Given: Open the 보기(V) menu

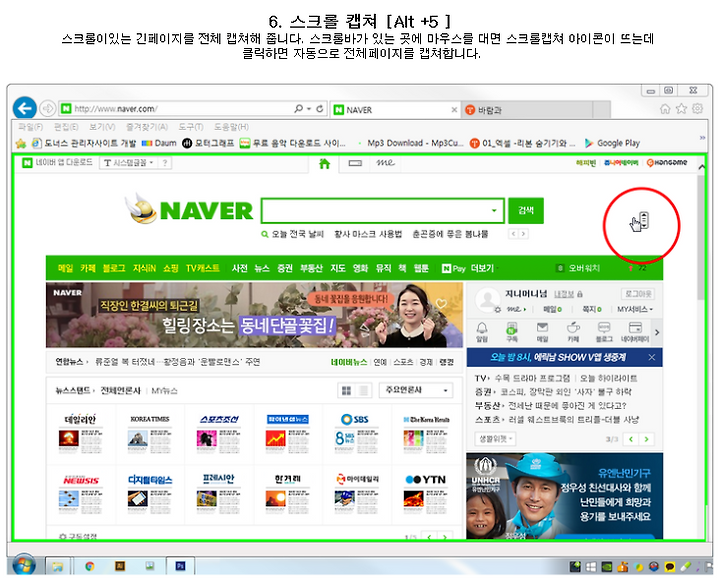Looking at the screenshot, I should click(102, 127).
